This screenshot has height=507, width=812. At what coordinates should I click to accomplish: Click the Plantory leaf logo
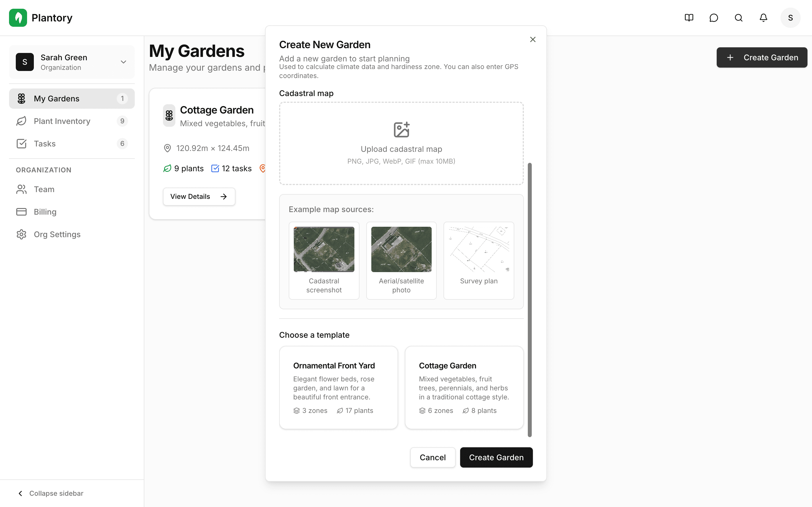click(x=18, y=17)
